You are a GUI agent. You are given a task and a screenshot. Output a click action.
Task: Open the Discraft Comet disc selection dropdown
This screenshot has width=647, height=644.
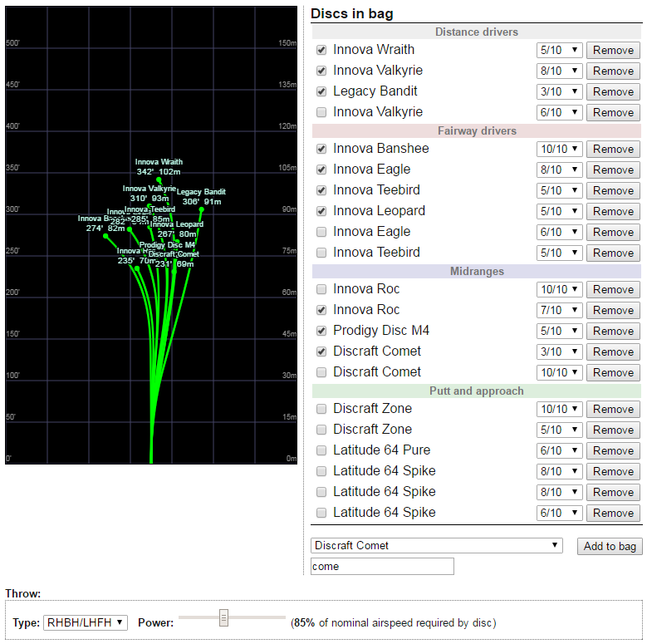(x=437, y=545)
